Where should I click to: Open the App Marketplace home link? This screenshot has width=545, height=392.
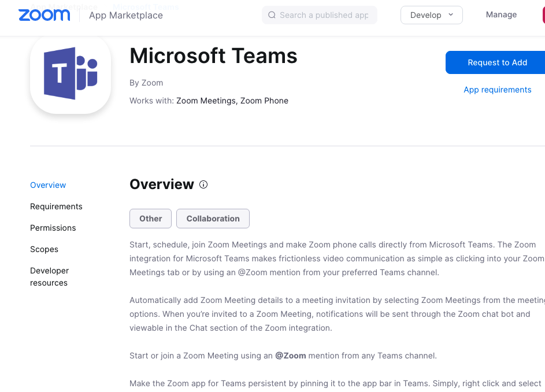tap(126, 15)
